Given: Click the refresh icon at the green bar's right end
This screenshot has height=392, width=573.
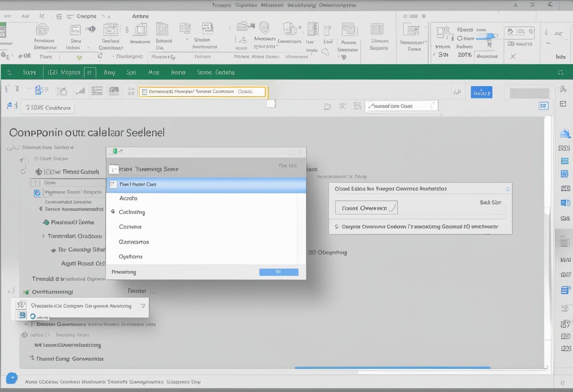Looking at the screenshot, I should (x=560, y=73).
